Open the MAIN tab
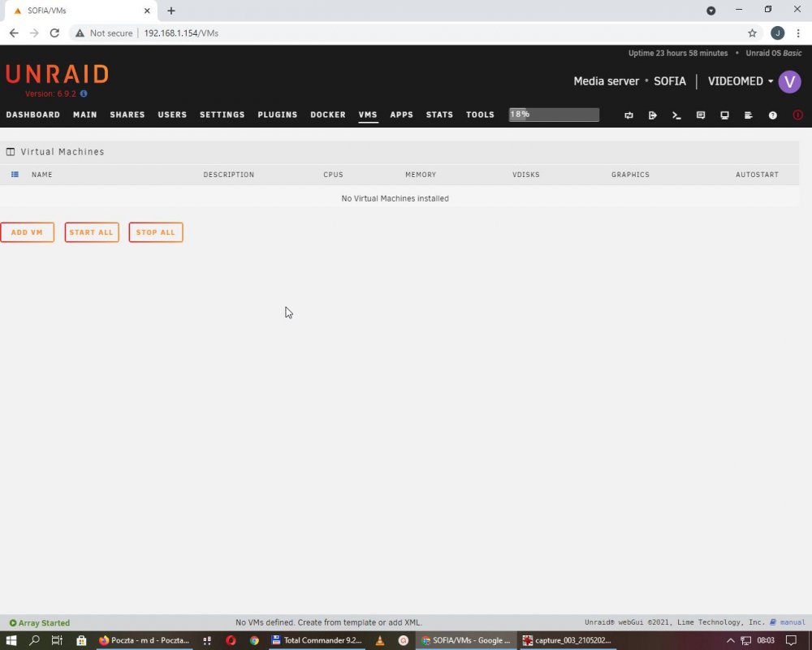812x650 pixels. pyautogui.click(x=85, y=115)
